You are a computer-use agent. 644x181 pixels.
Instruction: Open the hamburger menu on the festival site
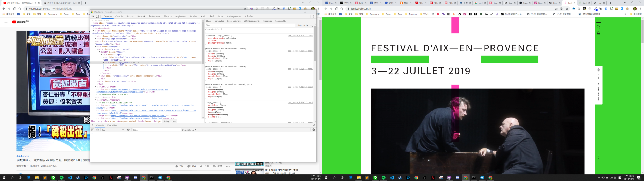click(598, 21)
